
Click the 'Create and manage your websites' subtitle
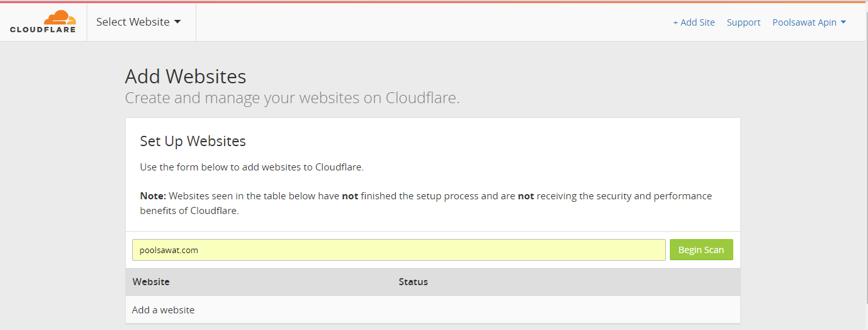[293, 98]
